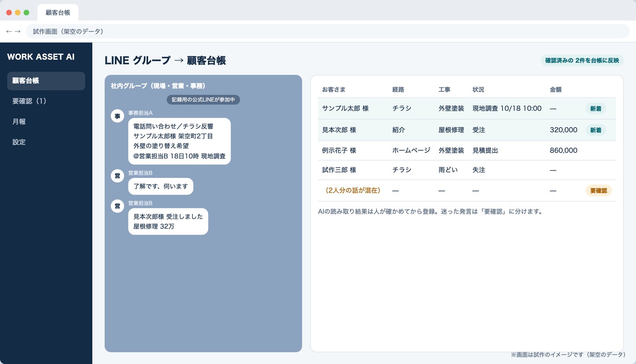Open 顧客台帳 in the sidebar
The width and height of the screenshot is (636, 364).
[46, 81]
